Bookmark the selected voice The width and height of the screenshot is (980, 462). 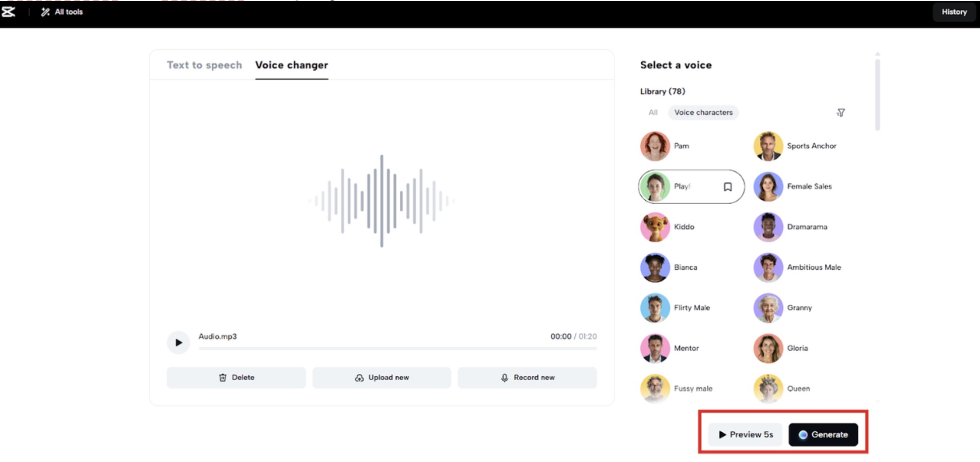728,187
